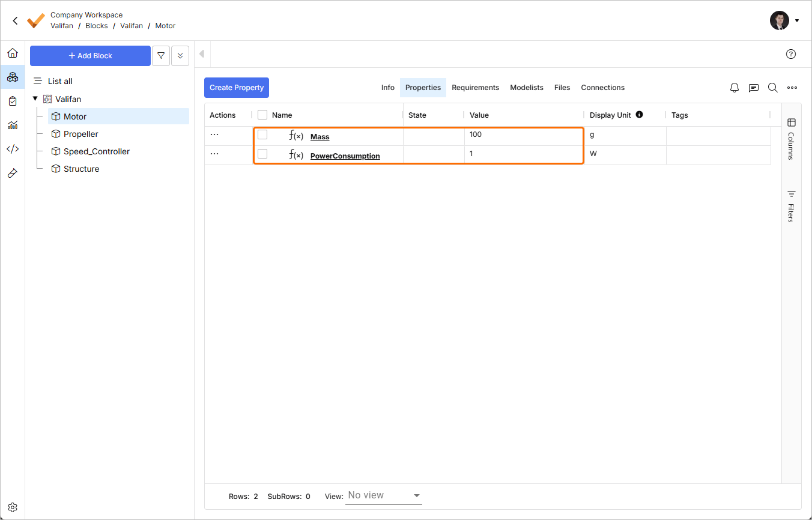Screen dimensions: 812x520
Task: Tick the Mass row checkbox
Action: tap(262, 135)
